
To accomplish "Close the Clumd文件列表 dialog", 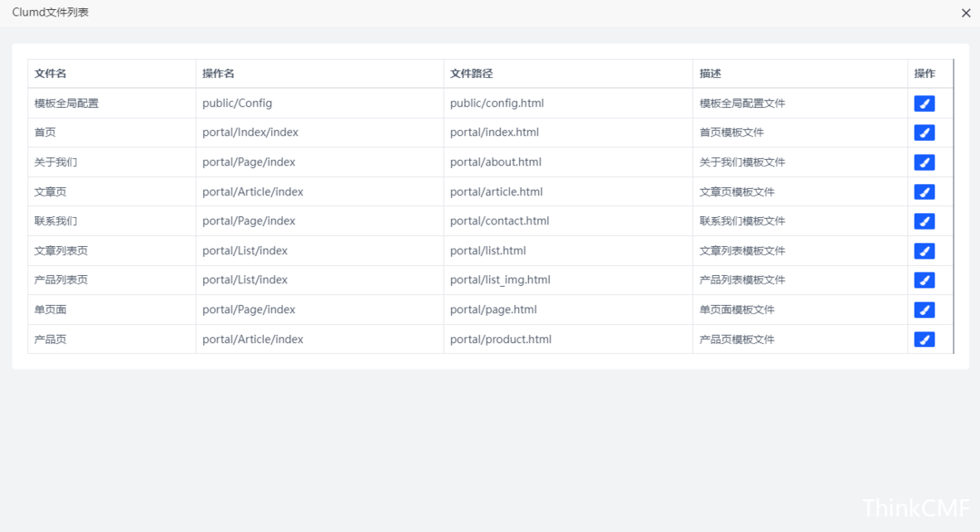I will click(x=965, y=13).
